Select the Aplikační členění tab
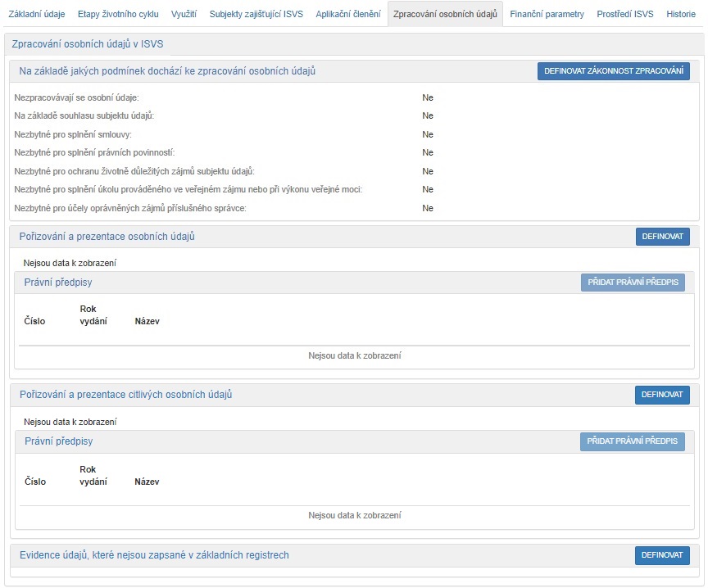 pos(347,15)
